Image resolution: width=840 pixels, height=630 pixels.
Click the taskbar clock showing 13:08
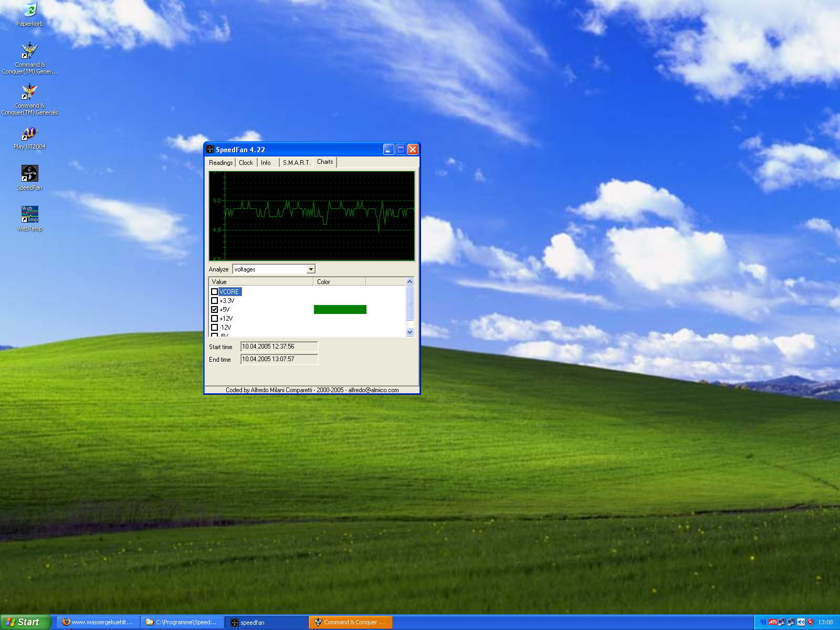click(x=825, y=622)
